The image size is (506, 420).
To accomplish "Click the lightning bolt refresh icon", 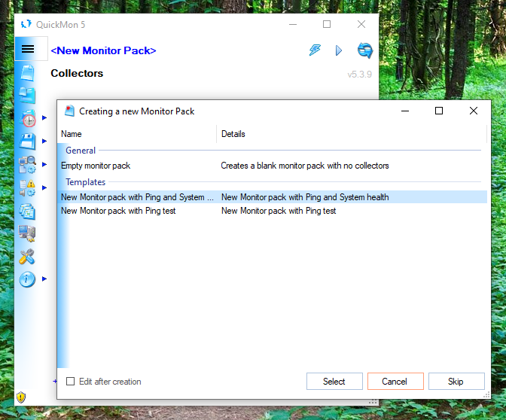I will [315, 50].
